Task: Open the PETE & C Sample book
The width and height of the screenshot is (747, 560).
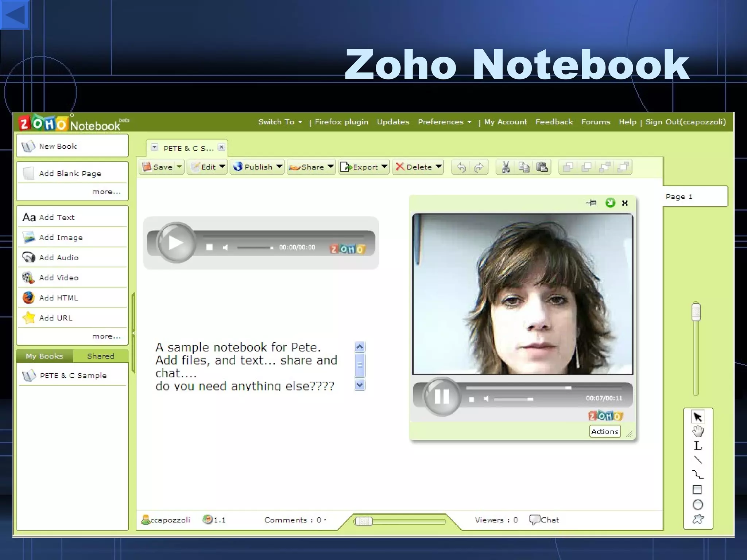Action: [72, 376]
